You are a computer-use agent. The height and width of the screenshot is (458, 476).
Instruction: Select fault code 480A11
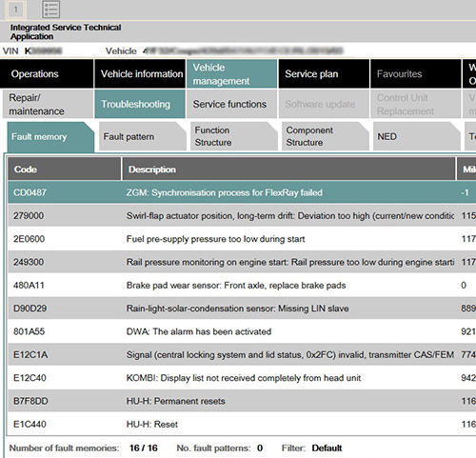click(29, 286)
